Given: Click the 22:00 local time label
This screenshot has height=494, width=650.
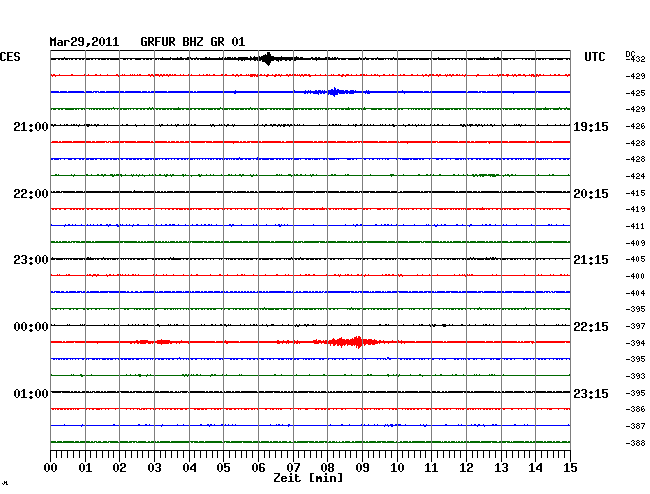Looking at the screenshot, I should (31, 194).
